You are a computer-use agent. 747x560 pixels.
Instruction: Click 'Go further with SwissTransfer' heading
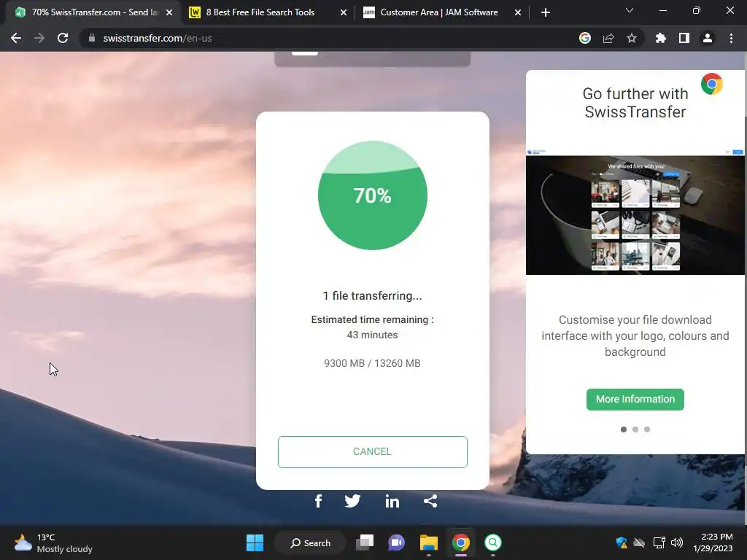635,103
